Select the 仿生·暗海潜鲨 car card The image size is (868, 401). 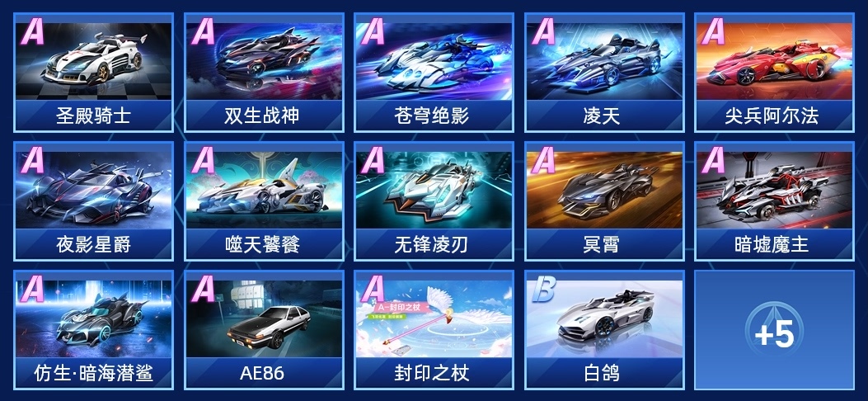coord(93,330)
